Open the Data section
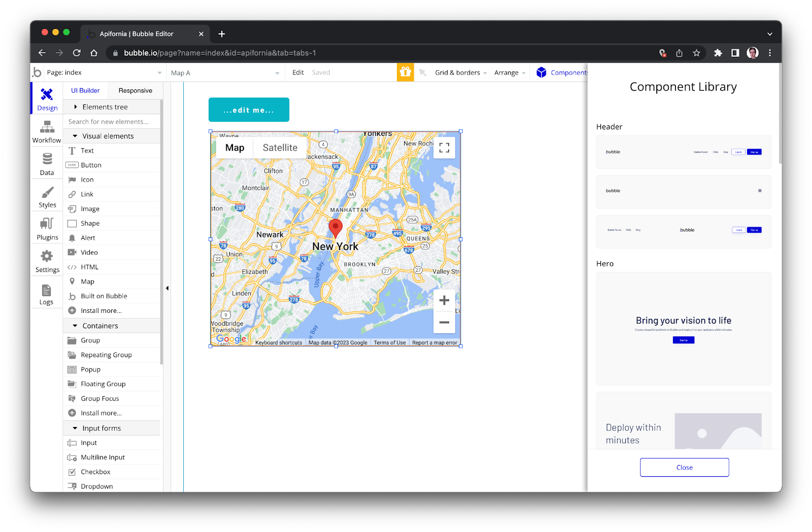The width and height of the screenshot is (812, 532). [x=47, y=164]
